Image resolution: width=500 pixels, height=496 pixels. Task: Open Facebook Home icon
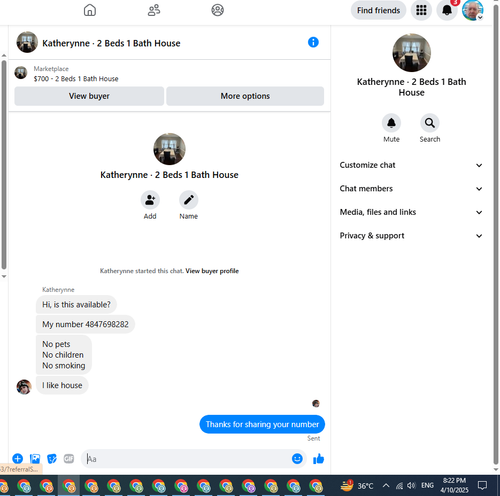[90, 10]
